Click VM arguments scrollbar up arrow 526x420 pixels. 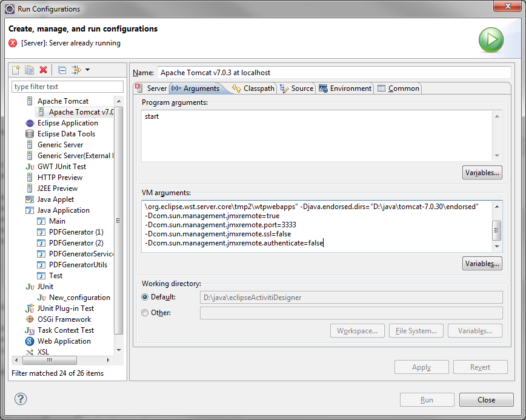tap(497, 206)
